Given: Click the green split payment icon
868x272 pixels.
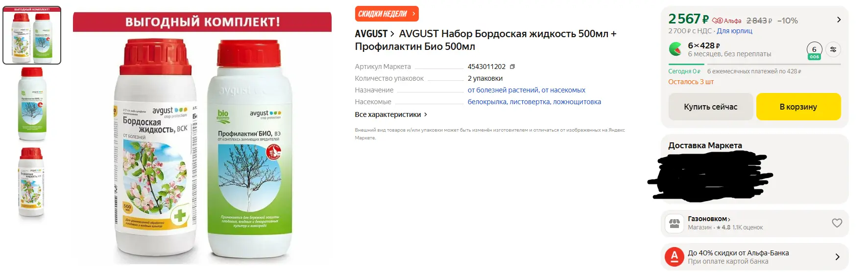Looking at the screenshot, I should pos(675,49).
